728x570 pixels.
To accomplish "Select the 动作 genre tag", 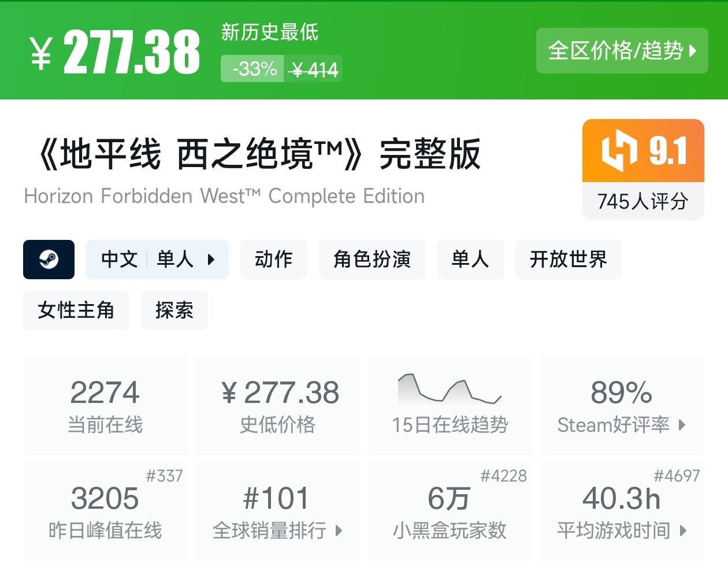I will (x=273, y=260).
